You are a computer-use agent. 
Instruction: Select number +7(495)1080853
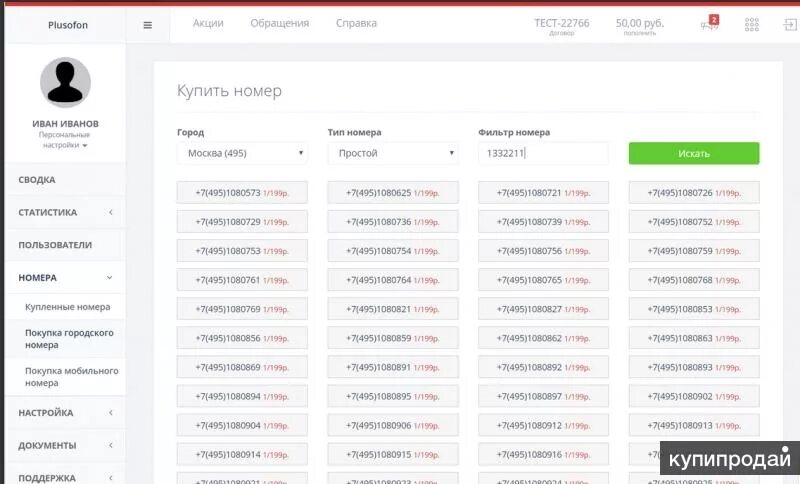[694, 309]
